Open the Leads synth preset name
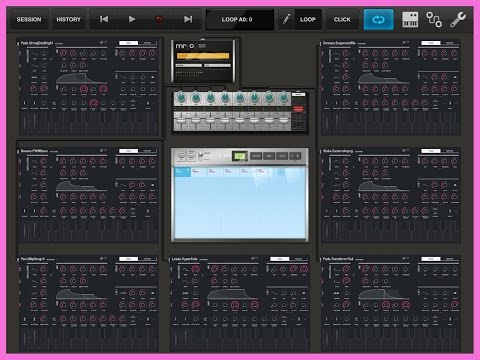480x360 pixels. 184,259
